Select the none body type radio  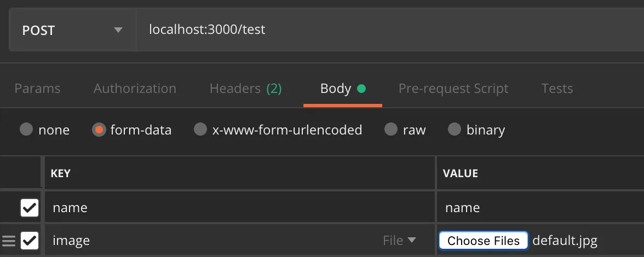click(26, 130)
